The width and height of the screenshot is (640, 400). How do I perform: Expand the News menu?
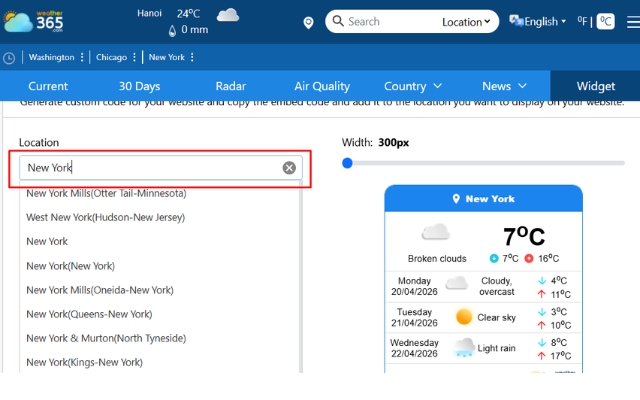point(505,86)
